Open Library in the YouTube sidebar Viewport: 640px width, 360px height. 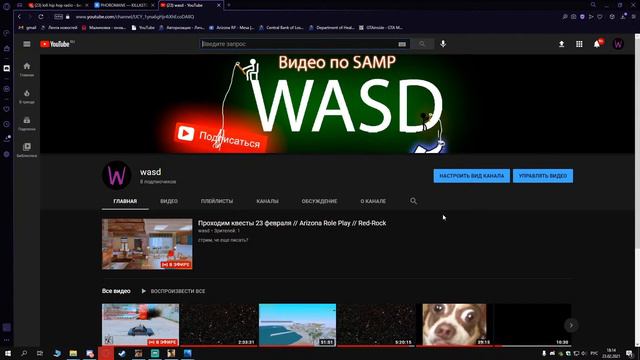27,150
